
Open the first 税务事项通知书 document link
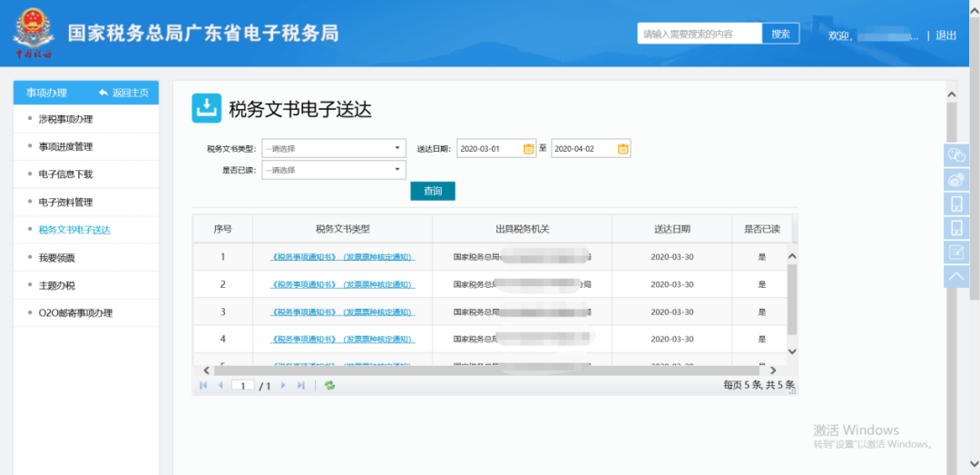[342, 257]
